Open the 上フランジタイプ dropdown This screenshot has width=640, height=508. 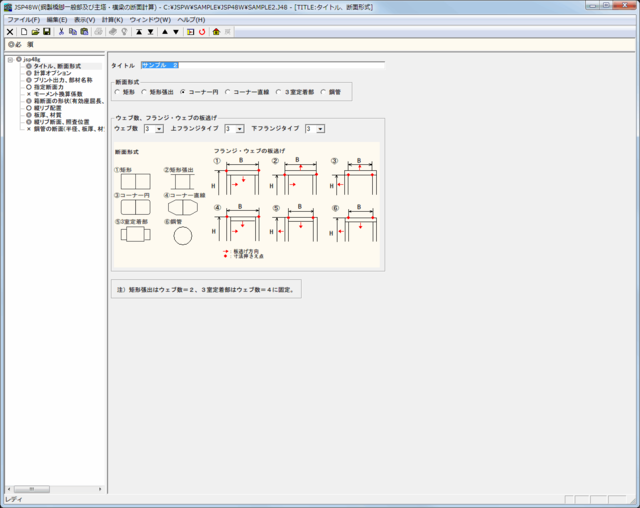(x=240, y=129)
